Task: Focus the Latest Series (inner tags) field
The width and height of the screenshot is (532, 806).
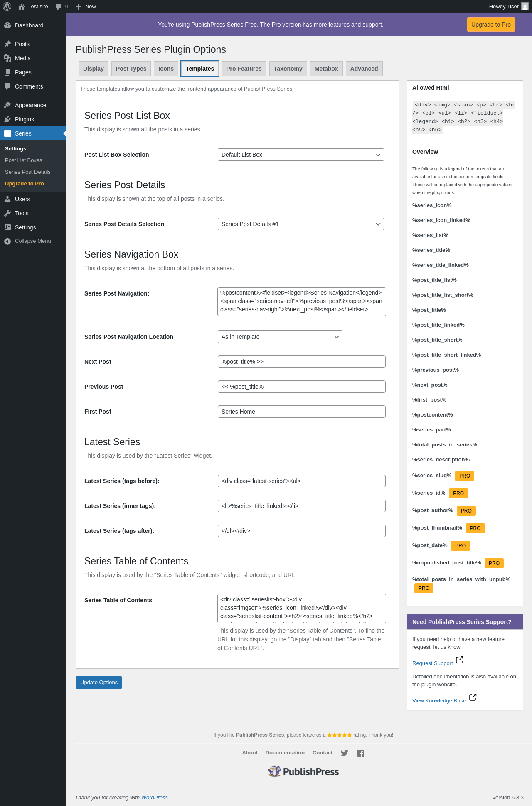Action: coord(302,506)
